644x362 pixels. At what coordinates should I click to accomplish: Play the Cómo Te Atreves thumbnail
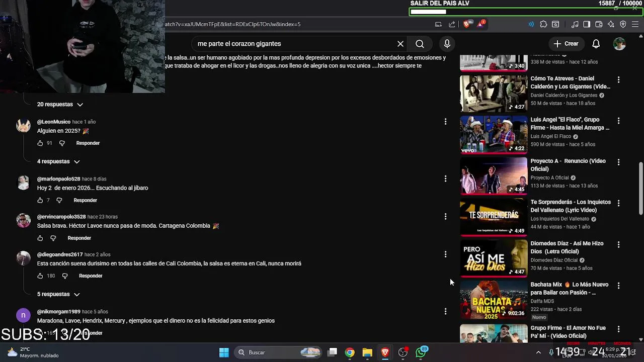click(494, 94)
